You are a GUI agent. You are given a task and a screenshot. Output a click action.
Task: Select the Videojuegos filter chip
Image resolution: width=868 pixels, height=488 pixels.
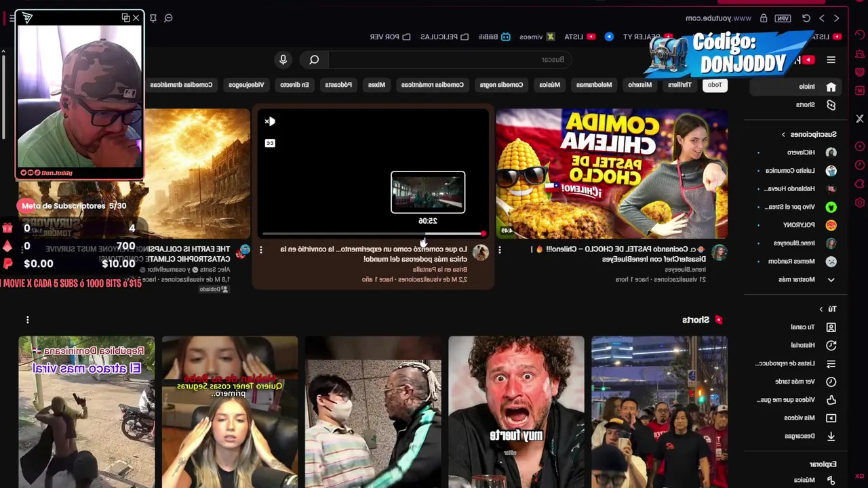click(246, 85)
